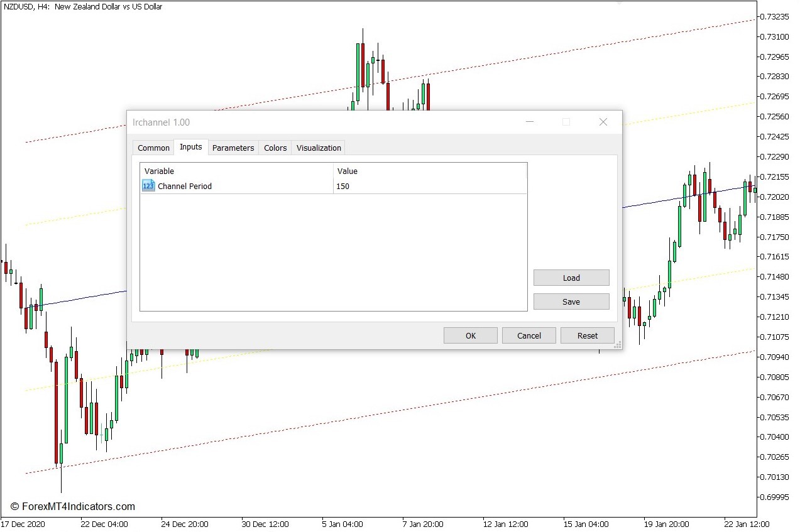
Task: Open the Parameters tab
Action: pyautogui.click(x=233, y=148)
